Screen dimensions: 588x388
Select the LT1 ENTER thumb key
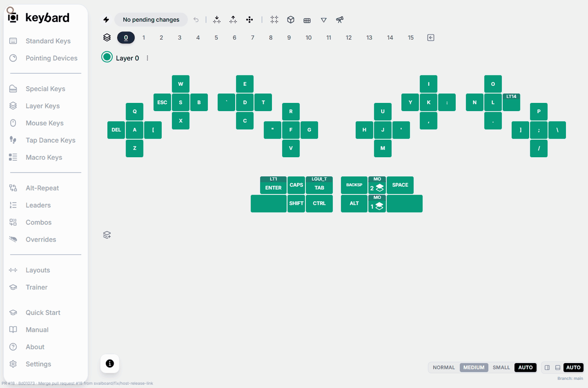(x=273, y=185)
